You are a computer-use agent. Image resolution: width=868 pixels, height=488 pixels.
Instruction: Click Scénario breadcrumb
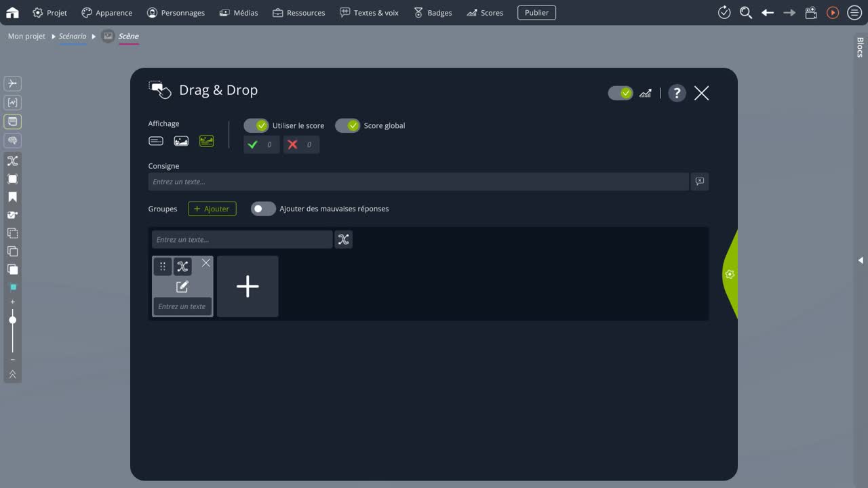click(x=73, y=36)
